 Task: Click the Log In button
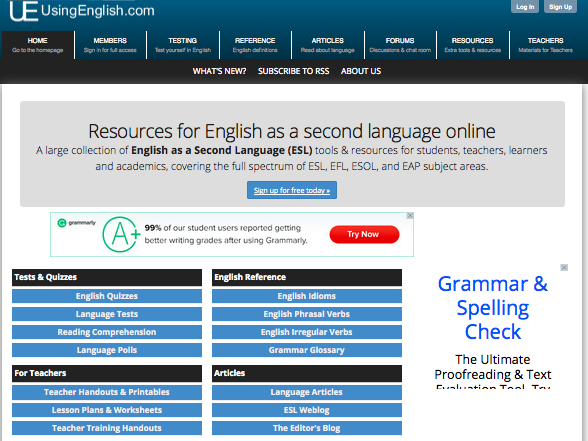(x=525, y=7)
